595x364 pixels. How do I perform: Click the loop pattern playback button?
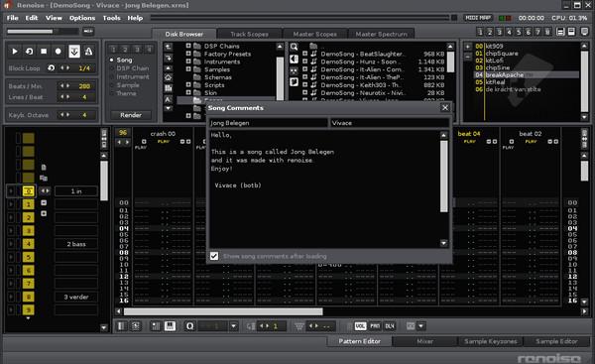(29, 52)
